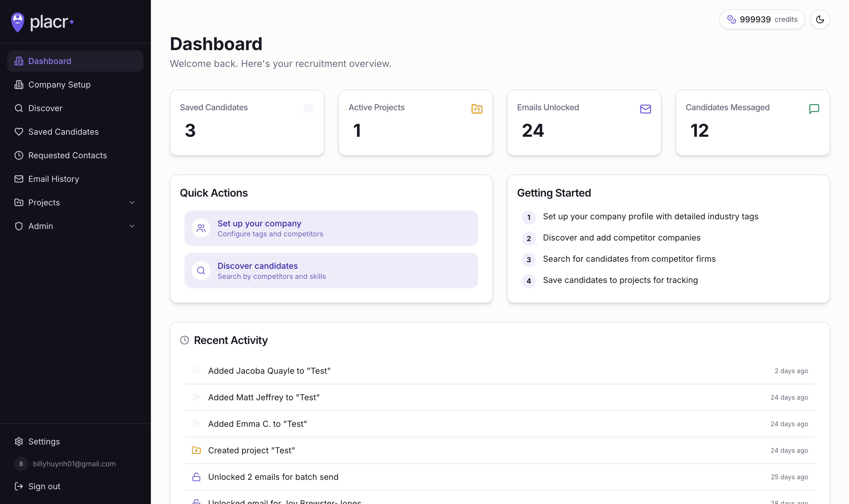Viewport: 849px width, 504px height.
Task: Click 'Added Emma C. to "Test"' activity text
Action: pyautogui.click(x=257, y=424)
